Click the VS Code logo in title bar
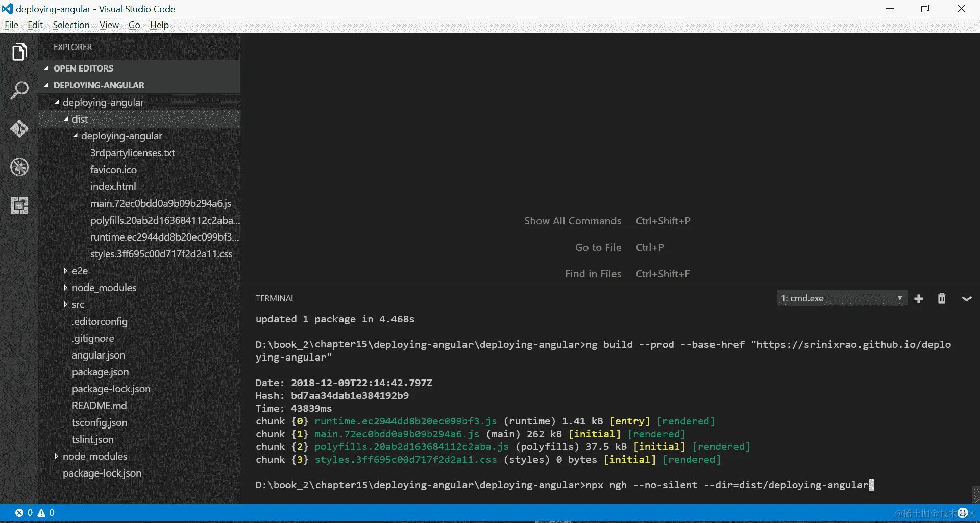The width and height of the screenshot is (980, 523). point(7,9)
